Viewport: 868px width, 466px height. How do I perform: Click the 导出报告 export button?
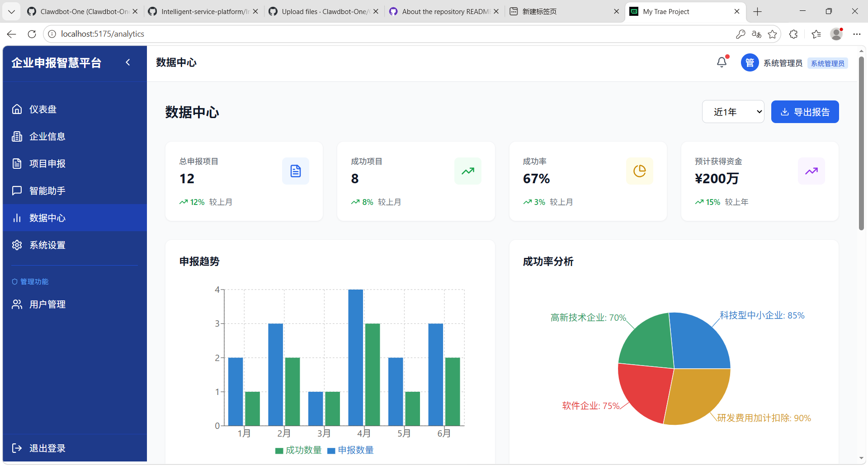click(805, 112)
